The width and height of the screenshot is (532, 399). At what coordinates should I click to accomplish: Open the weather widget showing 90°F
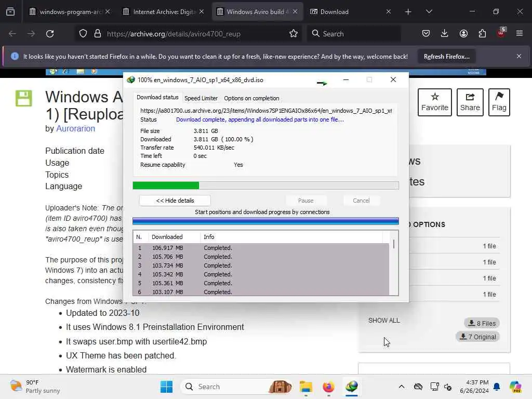(35, 387)
